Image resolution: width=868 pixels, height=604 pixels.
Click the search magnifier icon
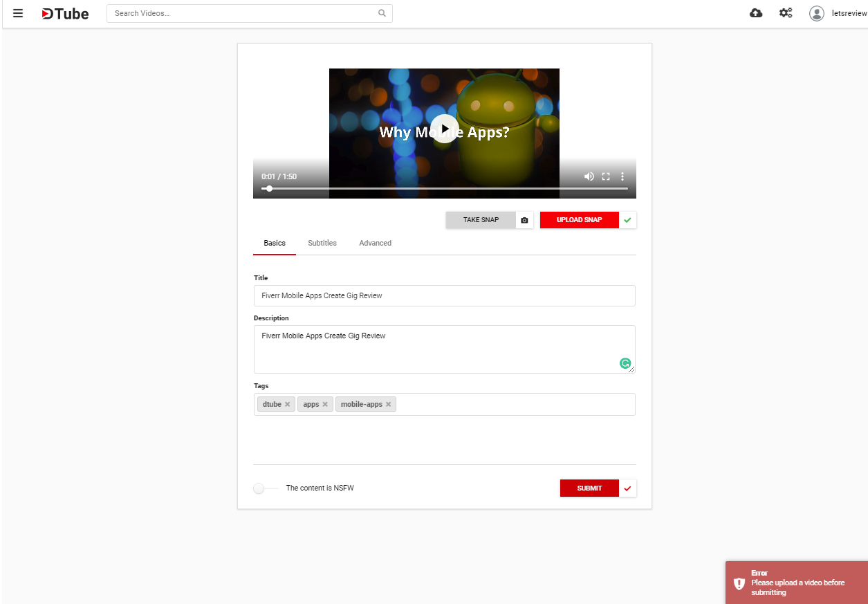[382, 13]
